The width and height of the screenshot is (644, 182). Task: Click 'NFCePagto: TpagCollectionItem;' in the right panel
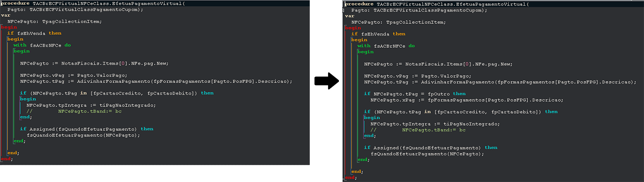point(399,22)
